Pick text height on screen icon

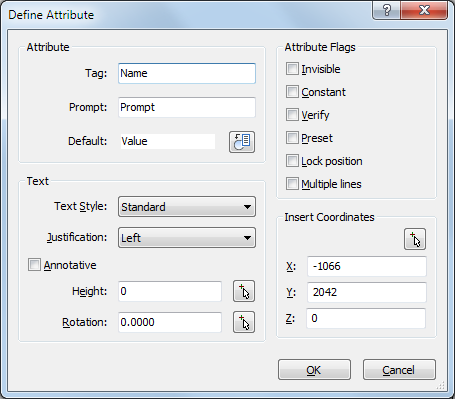[244, 291]
